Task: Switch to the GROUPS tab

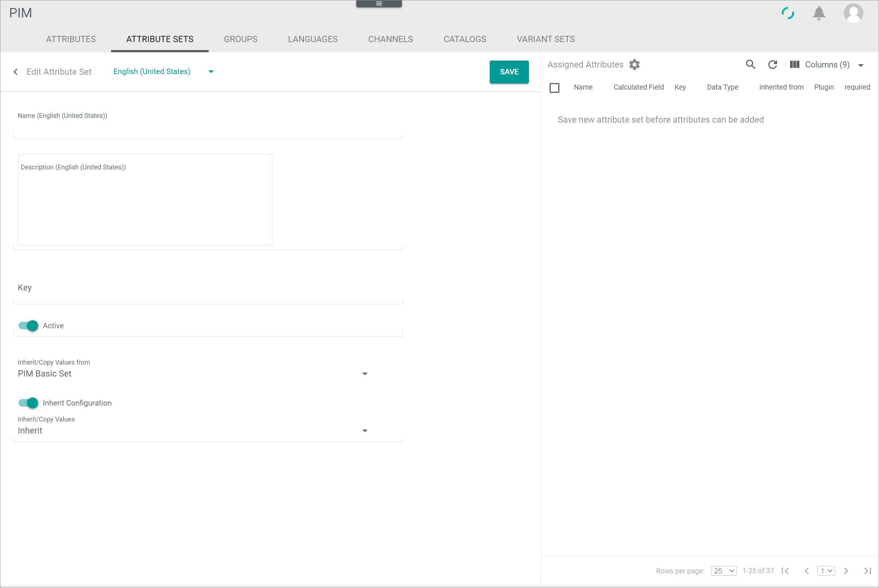Action: click(241, 39)
